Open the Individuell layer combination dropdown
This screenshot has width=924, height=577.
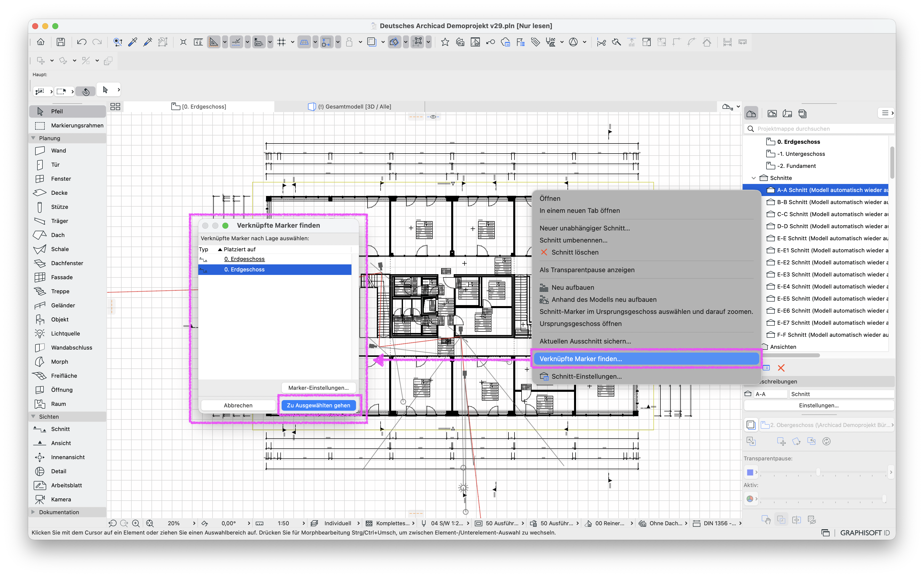335,523
